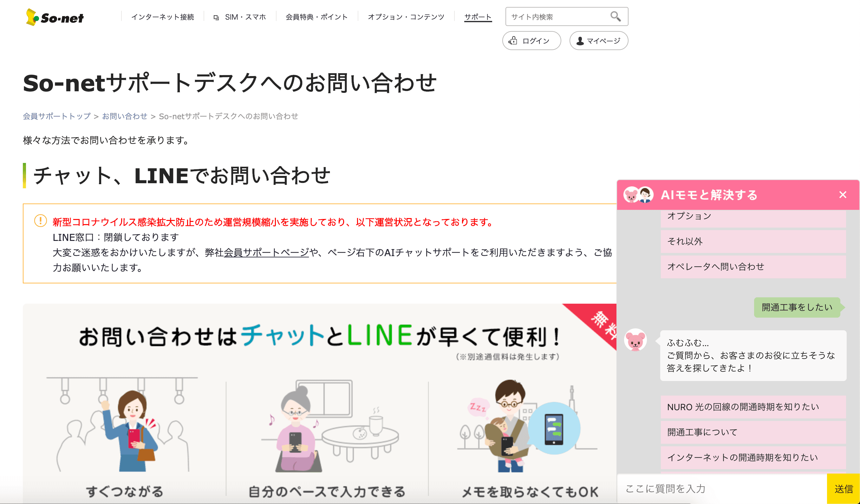Click the ログイン button
Viewport: 860px width, 504px height.
pyautogui.click(x=531, y=41)
